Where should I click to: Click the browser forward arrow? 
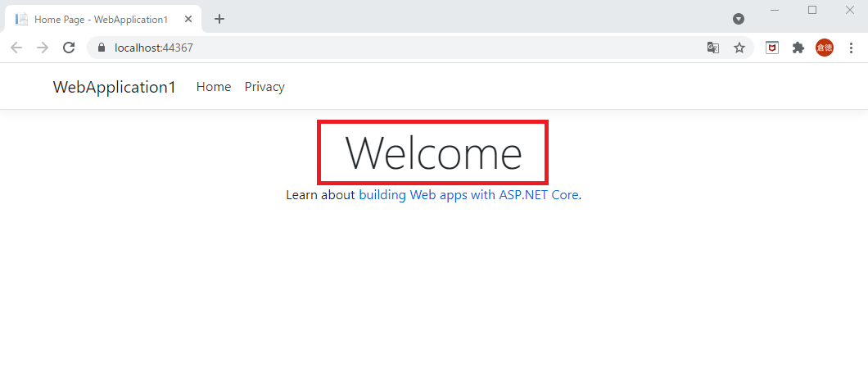coord(43,48)
